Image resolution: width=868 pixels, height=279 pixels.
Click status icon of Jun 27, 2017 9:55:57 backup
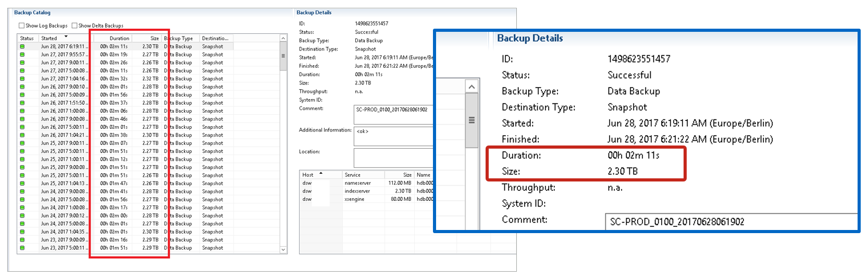[22, 54]
